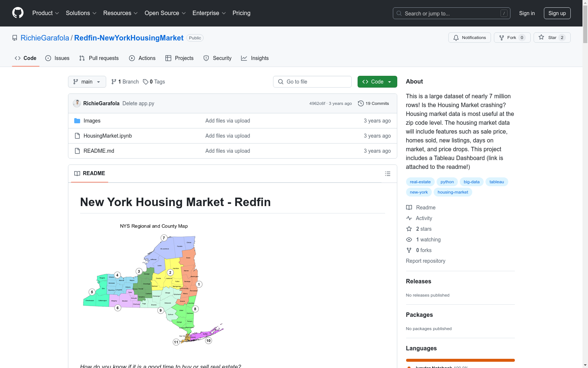This screenshot has width=588, height=368.
Task: Click the branch icon beside 1 Branch
Action: [114, 82]
